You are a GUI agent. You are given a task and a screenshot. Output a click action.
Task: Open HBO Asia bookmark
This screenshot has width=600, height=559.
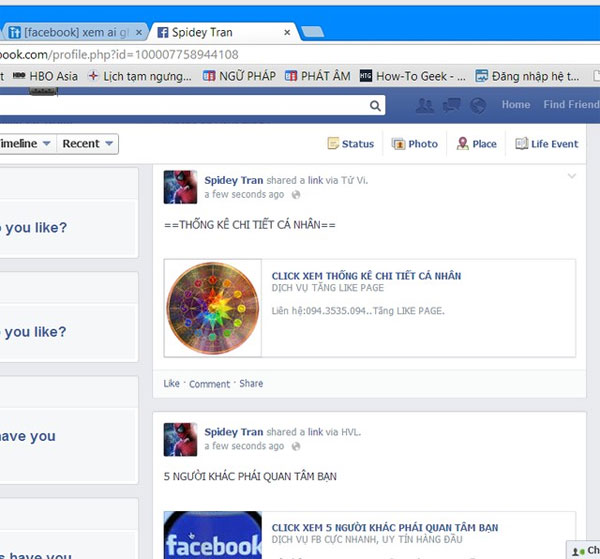click(45, 76)
